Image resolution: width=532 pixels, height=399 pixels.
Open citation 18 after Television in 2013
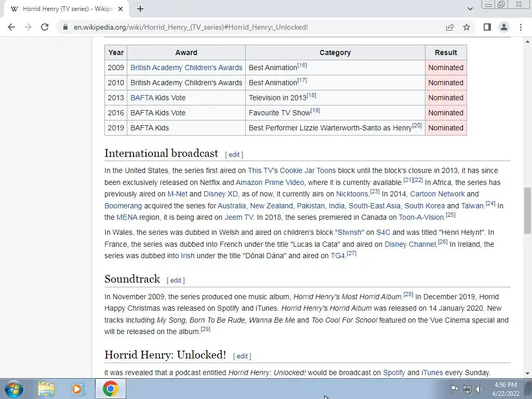311,96
